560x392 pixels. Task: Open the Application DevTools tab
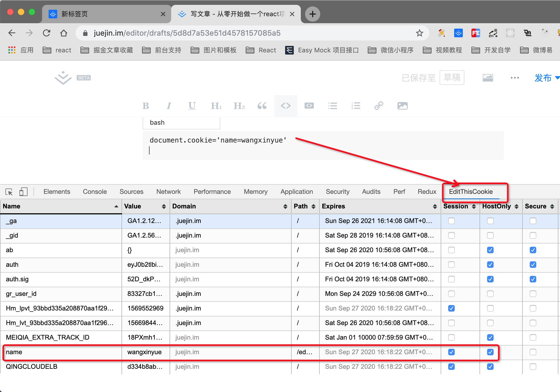(x=296, y=192)
